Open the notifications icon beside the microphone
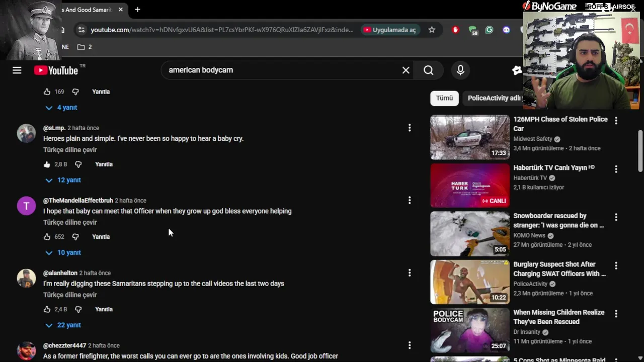The image size is (644, 362). point(517,70)
